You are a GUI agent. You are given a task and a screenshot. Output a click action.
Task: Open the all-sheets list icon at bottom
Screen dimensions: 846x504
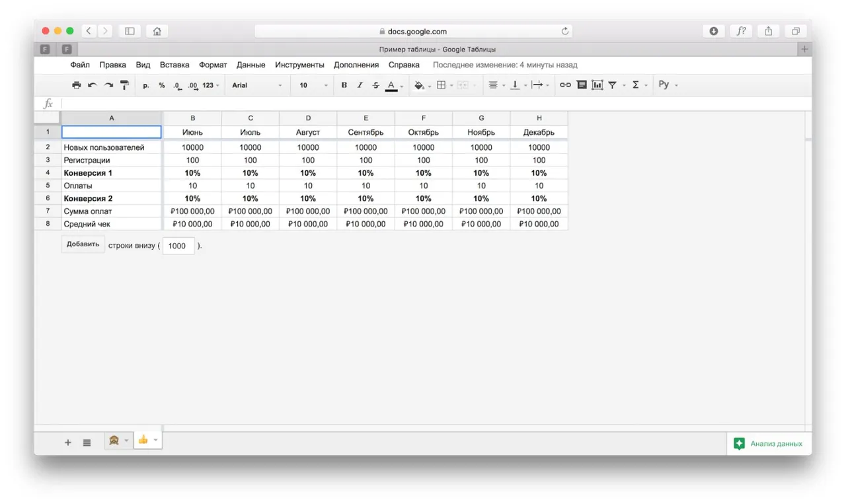(x=87, y=443)
